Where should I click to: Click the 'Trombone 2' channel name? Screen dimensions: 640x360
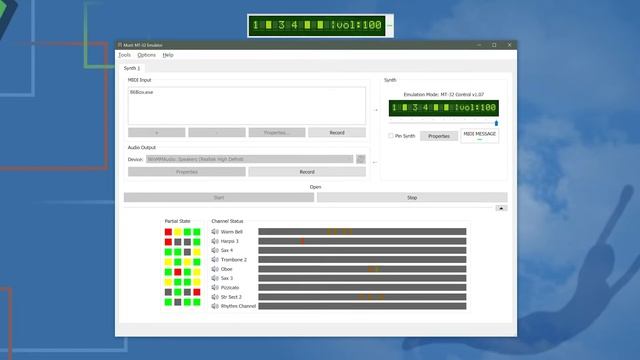[234, 260]
